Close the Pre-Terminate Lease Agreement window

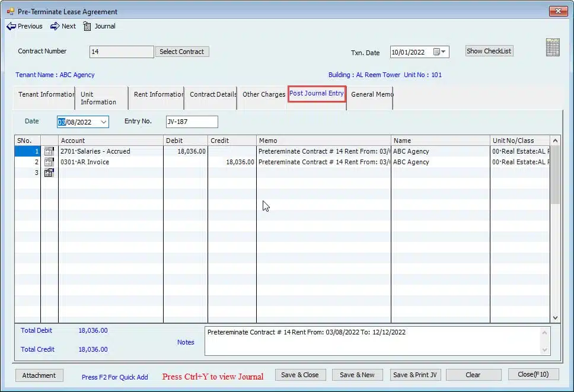558,11
